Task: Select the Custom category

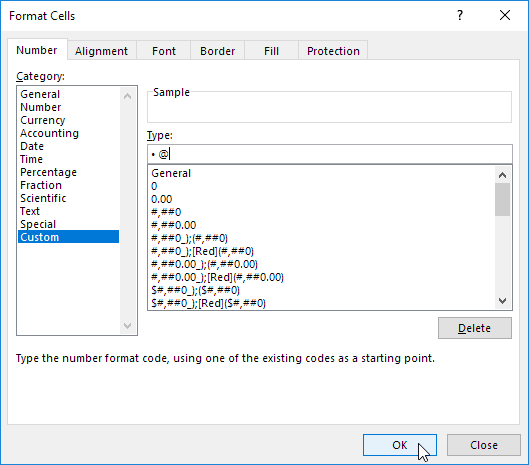Action: pos(68,237)
